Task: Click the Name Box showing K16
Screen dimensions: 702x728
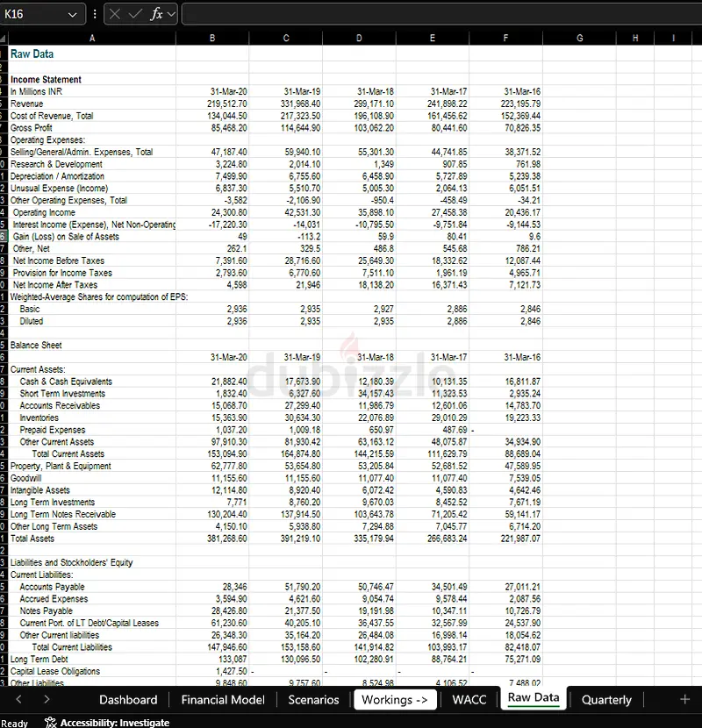Action: tap(33, 14)
